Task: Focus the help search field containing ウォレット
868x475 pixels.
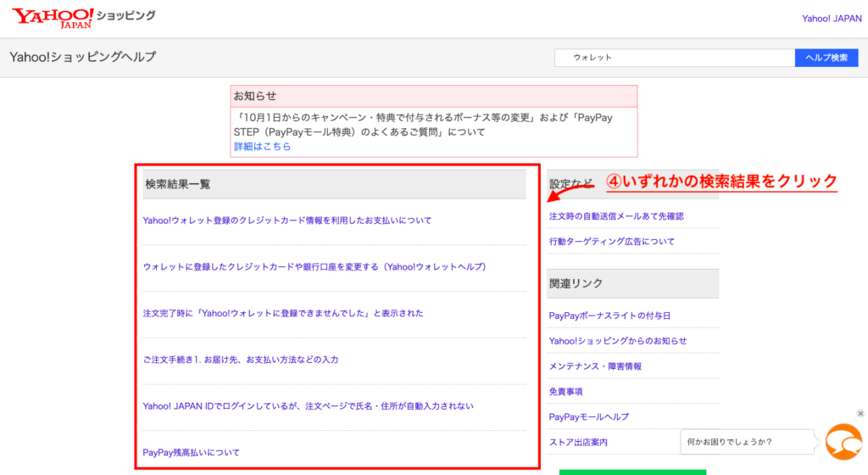Action: (674, 58)
